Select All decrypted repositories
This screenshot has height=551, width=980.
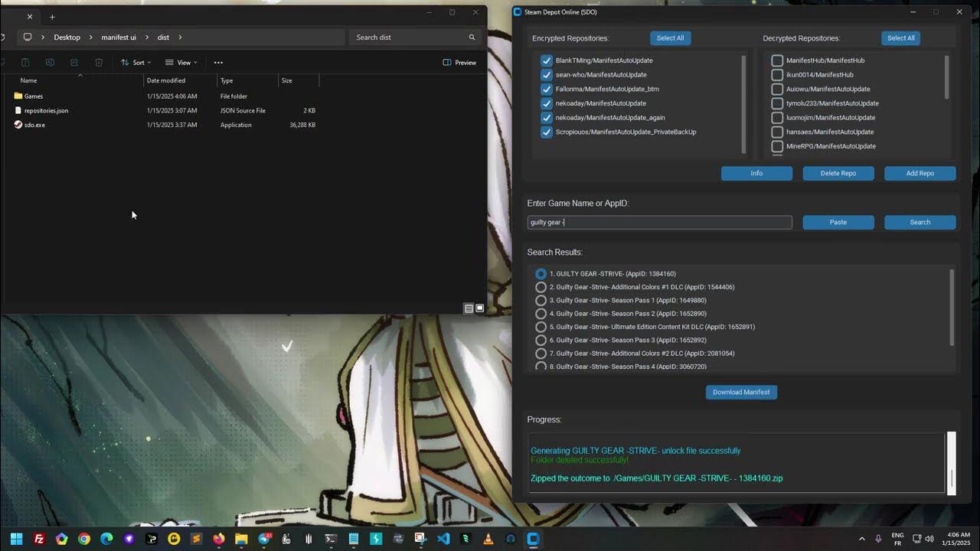(x=900, y=38)
